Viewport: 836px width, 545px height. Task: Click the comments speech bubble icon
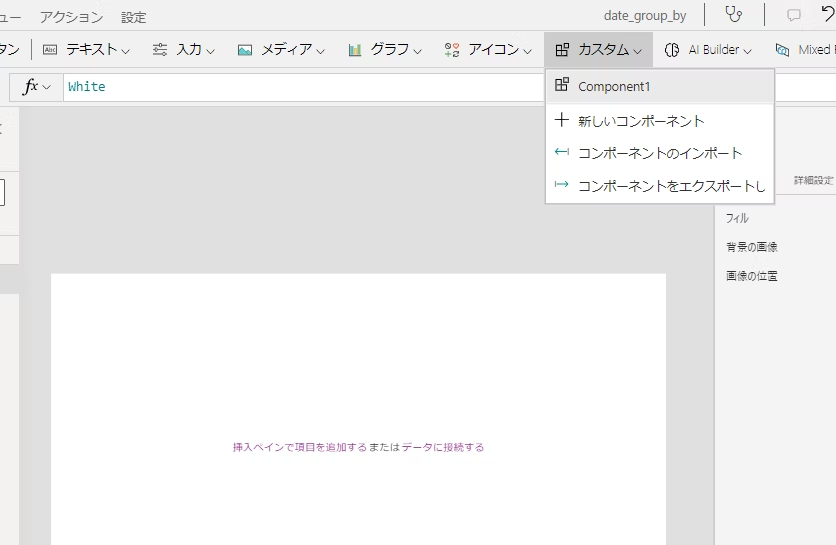(794, 15)
